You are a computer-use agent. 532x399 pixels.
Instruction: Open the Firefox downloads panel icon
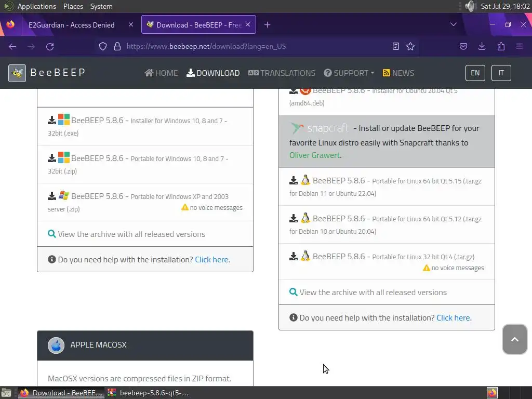(x=482, y=46)
